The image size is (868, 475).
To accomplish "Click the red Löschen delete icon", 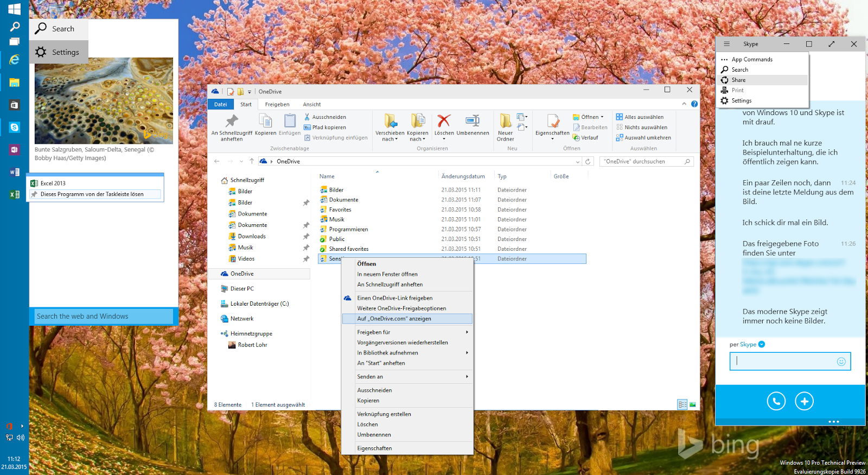I will click(x=444, y=121).
